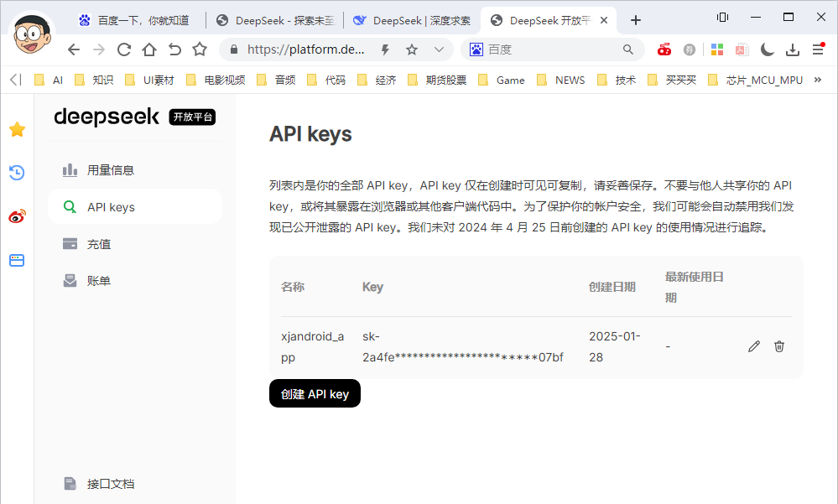Click the red game controller extension icon
This screenshot has height=504, width=838.
click(x=664, y=49)
